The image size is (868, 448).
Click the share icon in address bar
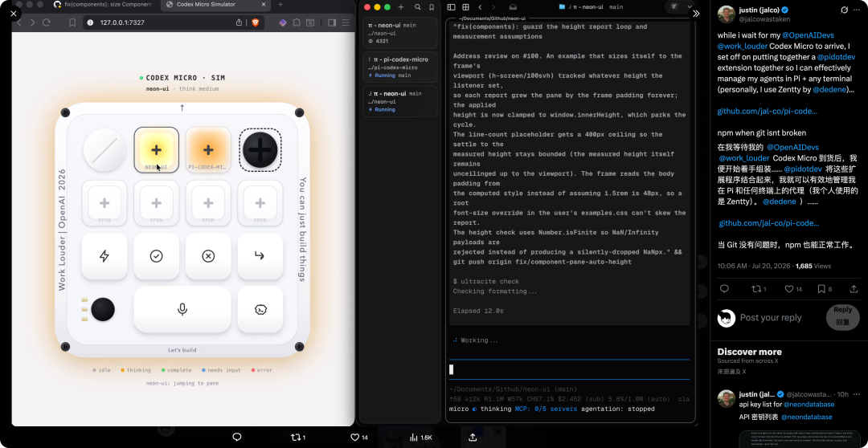click(240, 22)
